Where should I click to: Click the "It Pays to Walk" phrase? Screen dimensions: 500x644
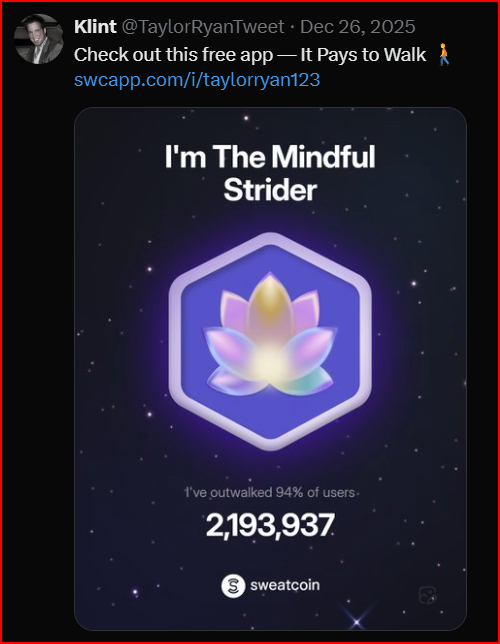(x=363, y=55)
